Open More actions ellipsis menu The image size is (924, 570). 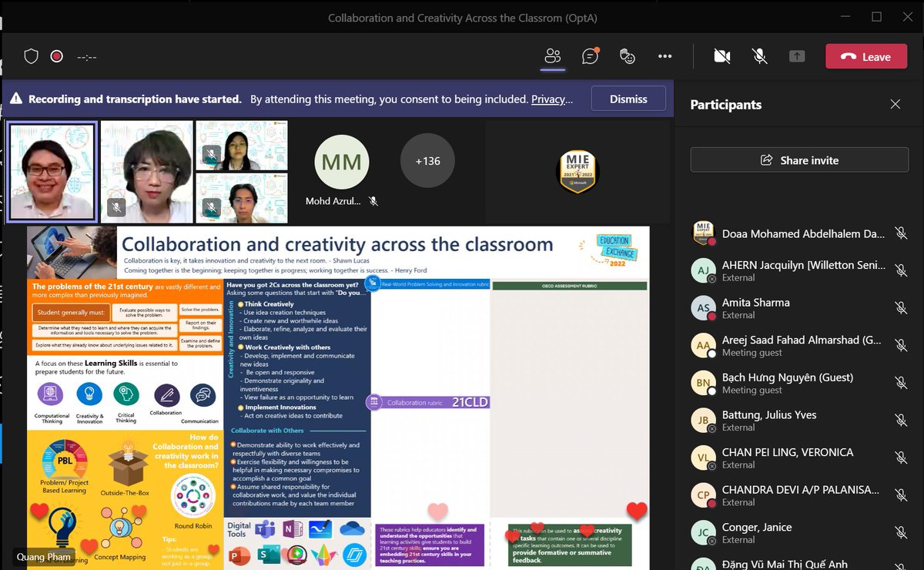(665, 56)
